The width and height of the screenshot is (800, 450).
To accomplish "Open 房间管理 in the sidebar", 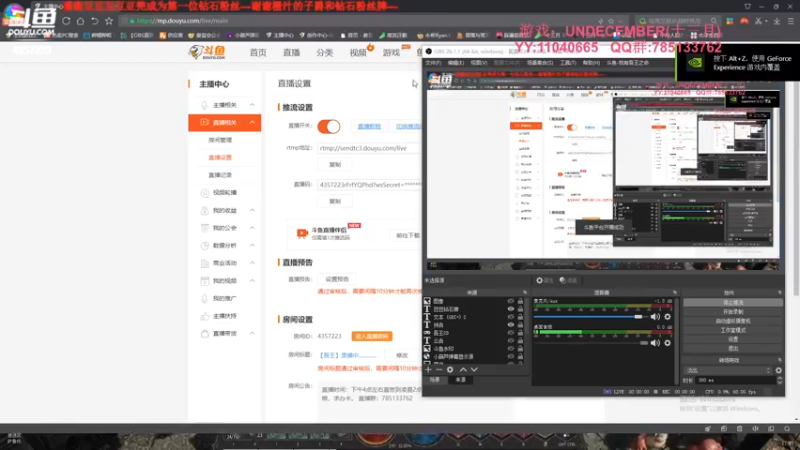I will tap(220, 140).
